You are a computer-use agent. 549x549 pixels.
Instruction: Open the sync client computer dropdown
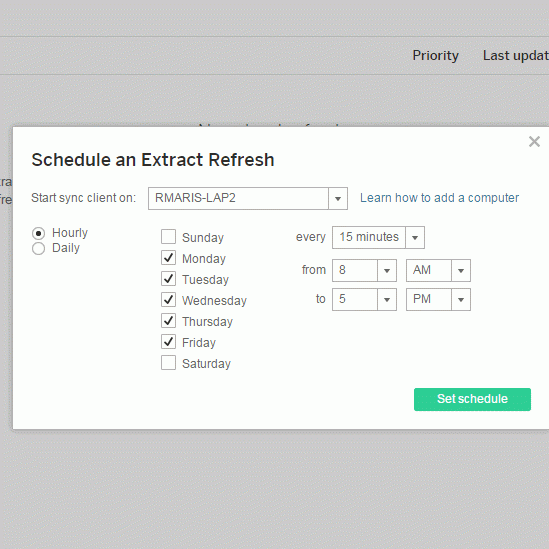(248, 199)
